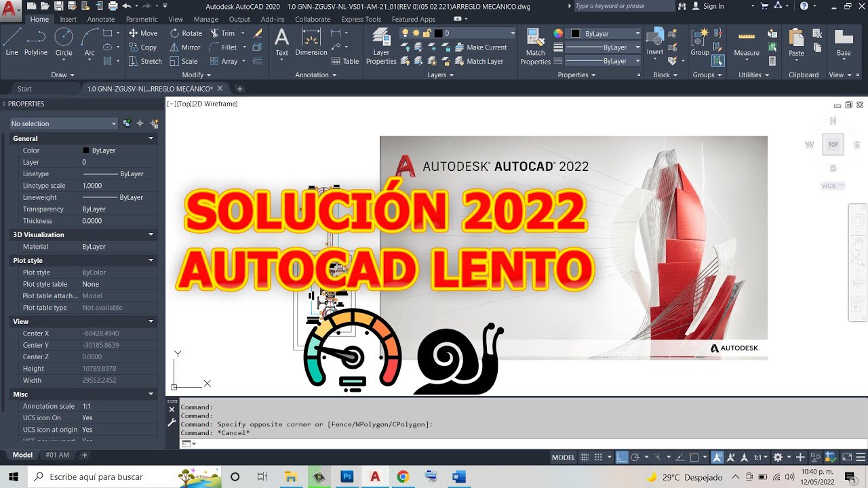Click the Group tool

point(700,42)
